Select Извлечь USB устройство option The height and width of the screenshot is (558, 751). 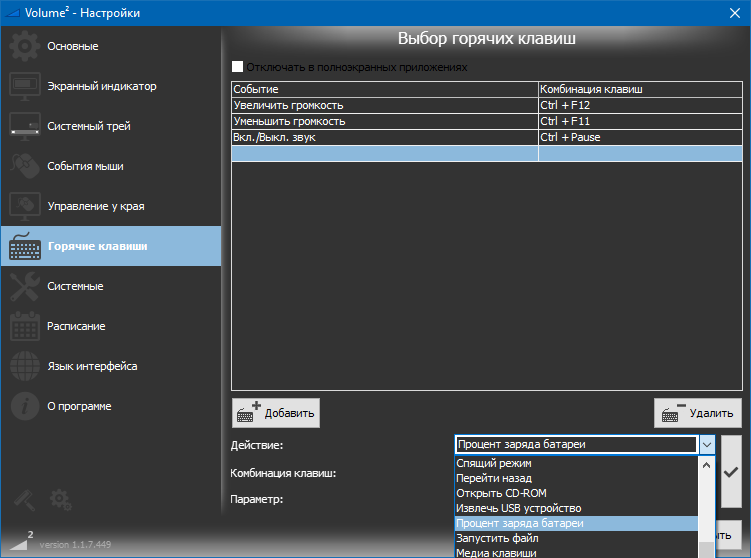[576, 508]
